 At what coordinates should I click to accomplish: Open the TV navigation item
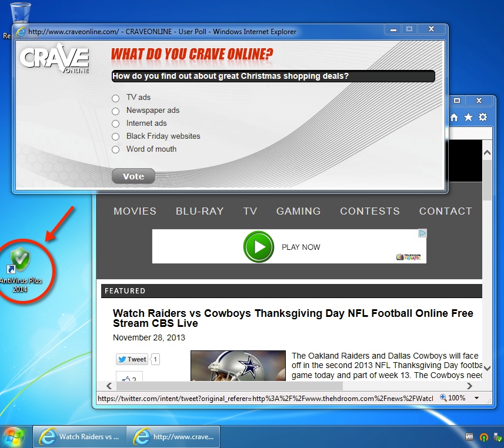pyautogui.click(x=250, y=211)
